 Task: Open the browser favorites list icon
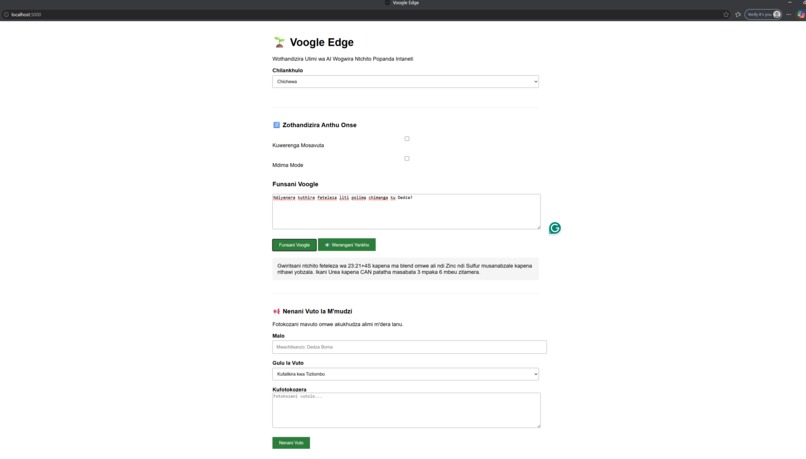738,14
